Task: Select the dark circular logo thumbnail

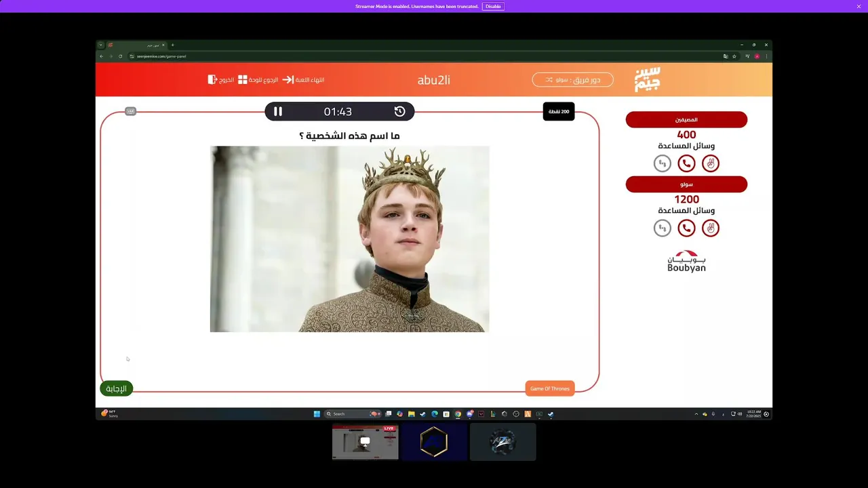Action: [502, 443]
